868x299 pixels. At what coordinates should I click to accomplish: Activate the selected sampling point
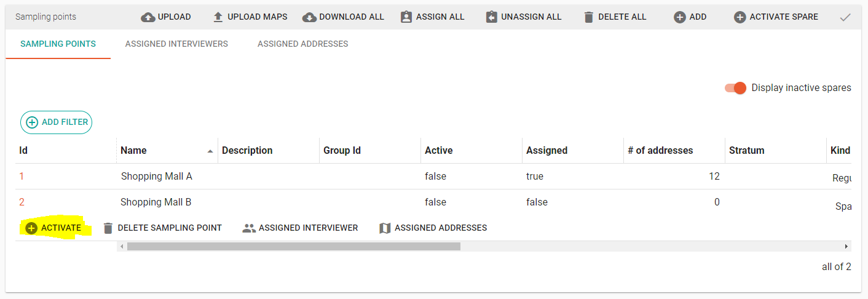pos(53,228)
